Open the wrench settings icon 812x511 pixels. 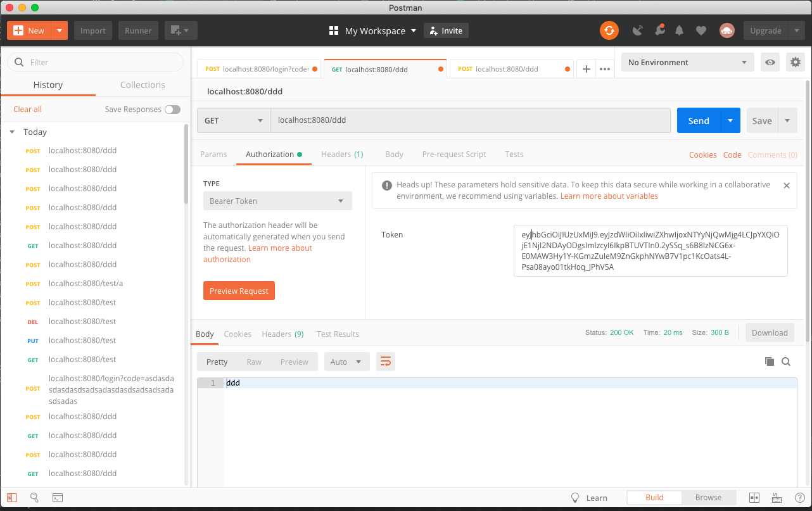click(659, 30)
